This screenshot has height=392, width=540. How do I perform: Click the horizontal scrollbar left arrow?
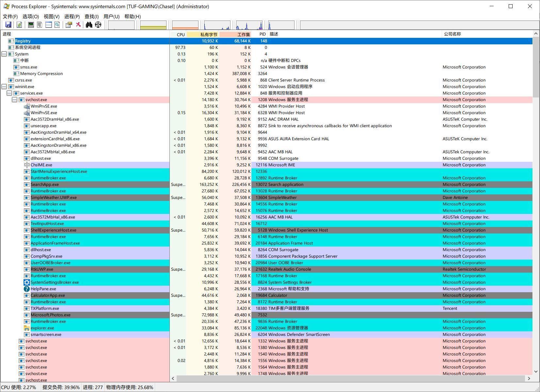tap(173, 378)
